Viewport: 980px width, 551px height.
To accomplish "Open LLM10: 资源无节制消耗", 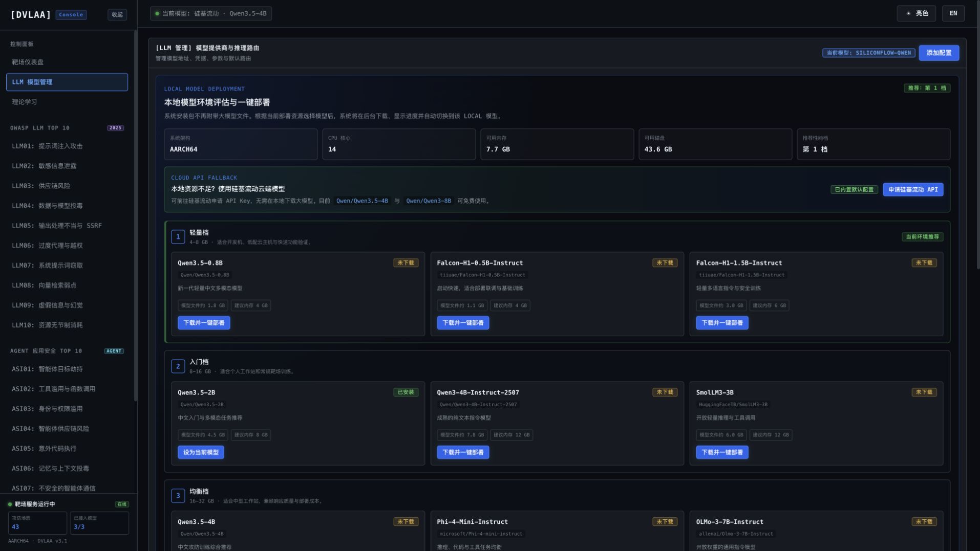I will [67, 325].
